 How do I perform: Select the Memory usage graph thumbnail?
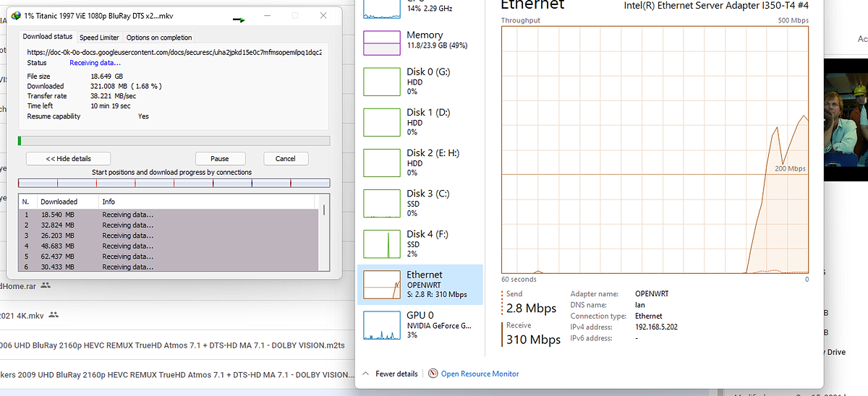point(382,43)
